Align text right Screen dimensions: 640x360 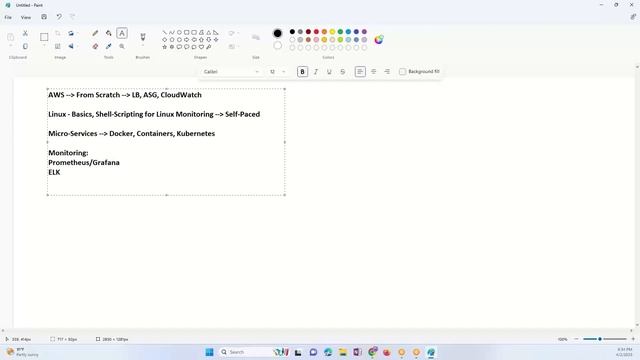tap(387, 72)
